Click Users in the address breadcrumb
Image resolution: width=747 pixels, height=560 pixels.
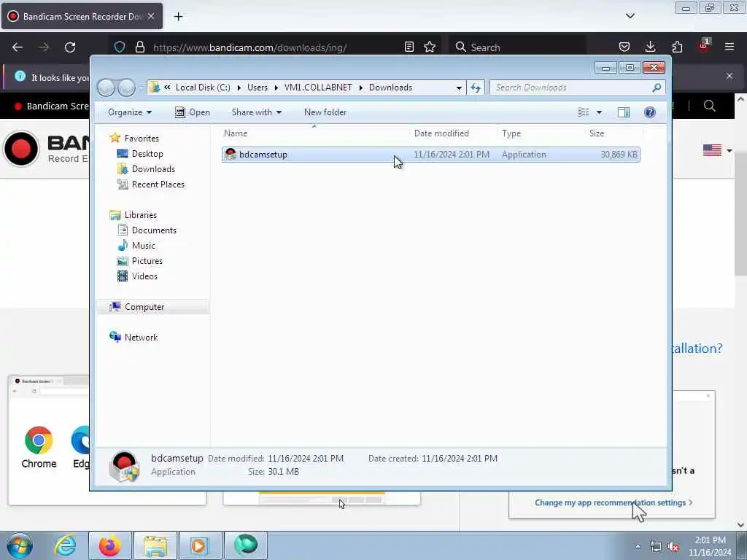pos(258,87)
